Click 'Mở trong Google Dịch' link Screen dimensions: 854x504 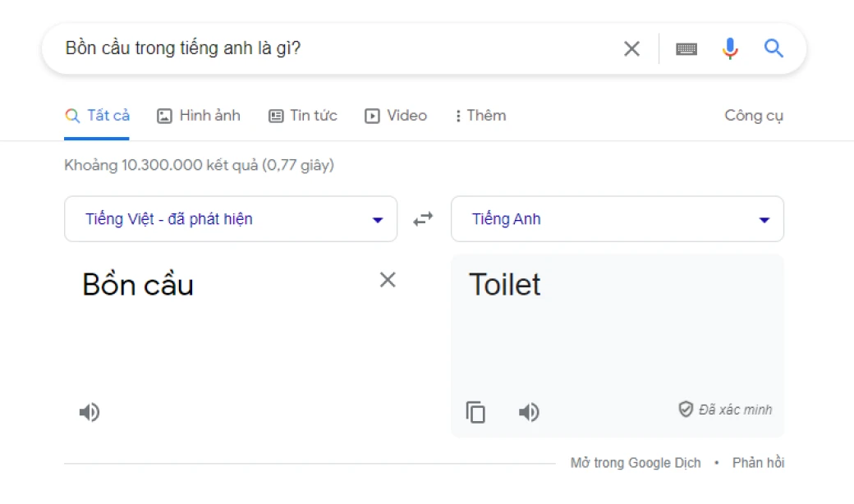636,463
